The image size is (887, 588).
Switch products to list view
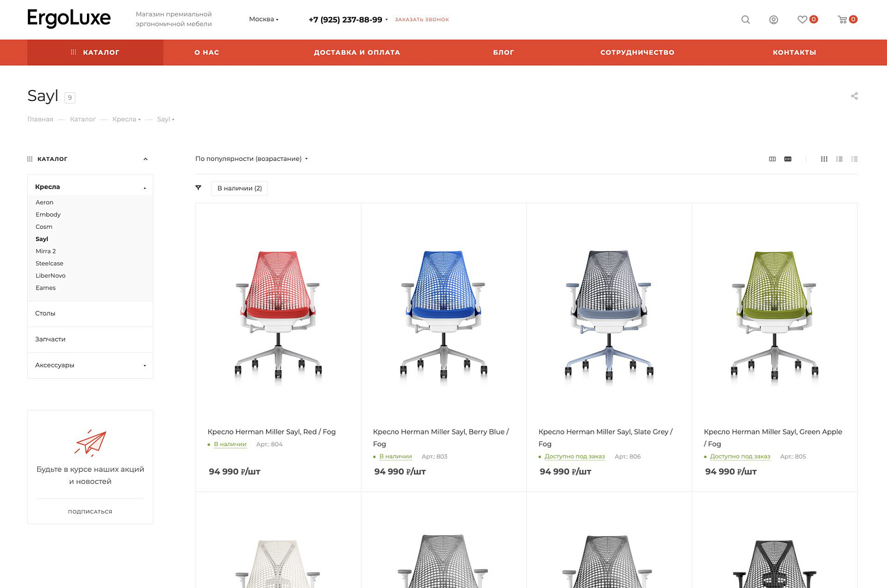click(839, 158)
